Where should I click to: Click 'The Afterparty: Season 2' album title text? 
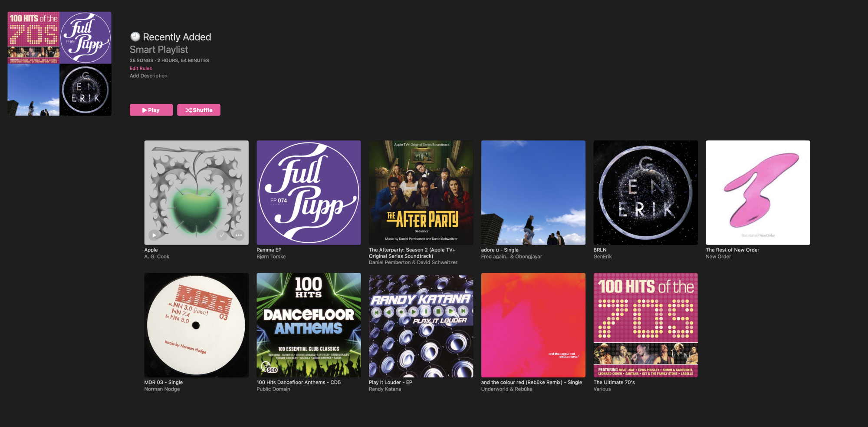(x=412, y=253)
